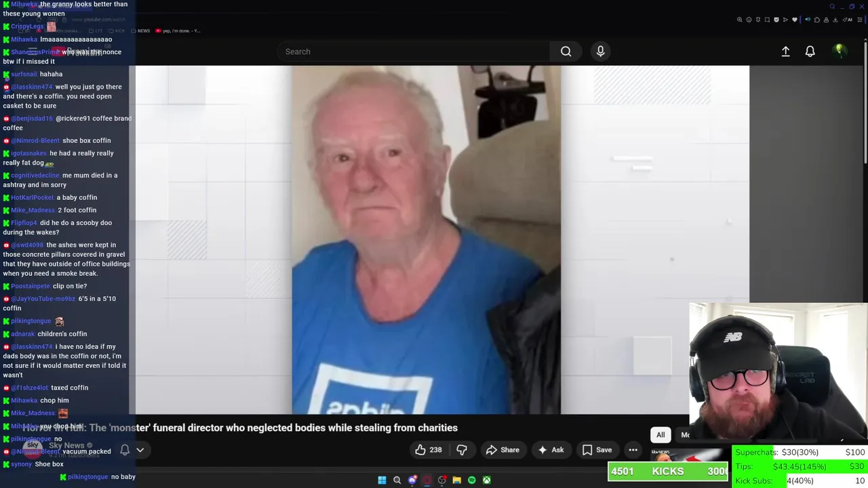Image resolution: width=868 pixels, height=488 pixels.
Task: Open the browser ad-blocker shield icon
Action: (776, 20)
